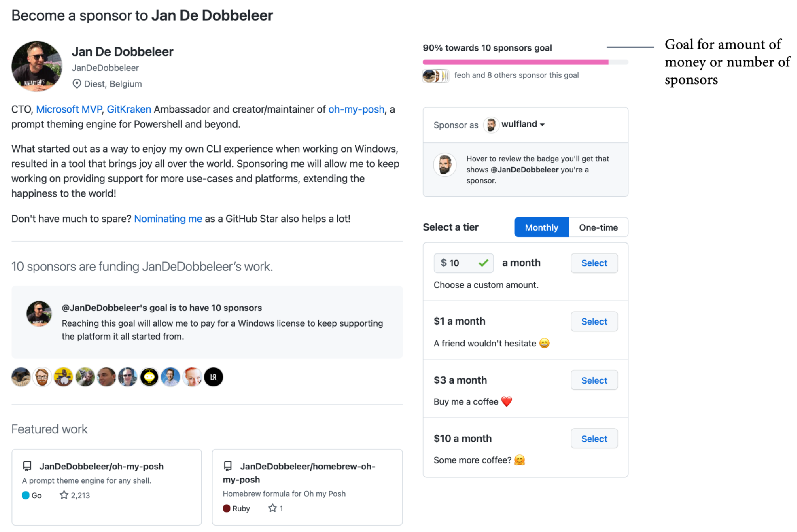Select the $10 a month coffee tier
Viewport: 797px width, 532px height.
(x=594, y=439)
